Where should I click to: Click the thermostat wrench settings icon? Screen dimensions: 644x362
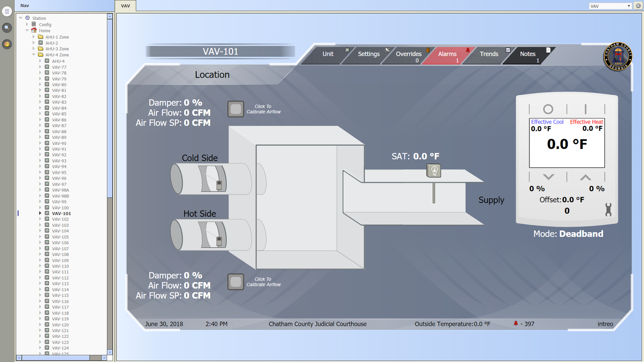coord(608,210)
